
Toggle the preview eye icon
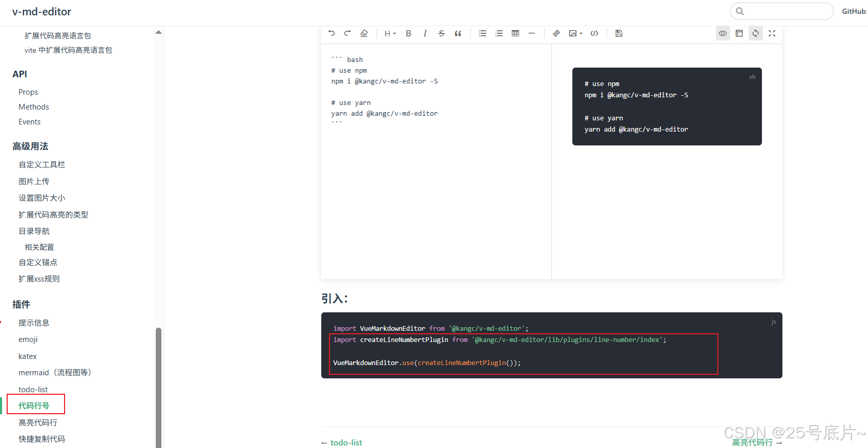[722, 33]
